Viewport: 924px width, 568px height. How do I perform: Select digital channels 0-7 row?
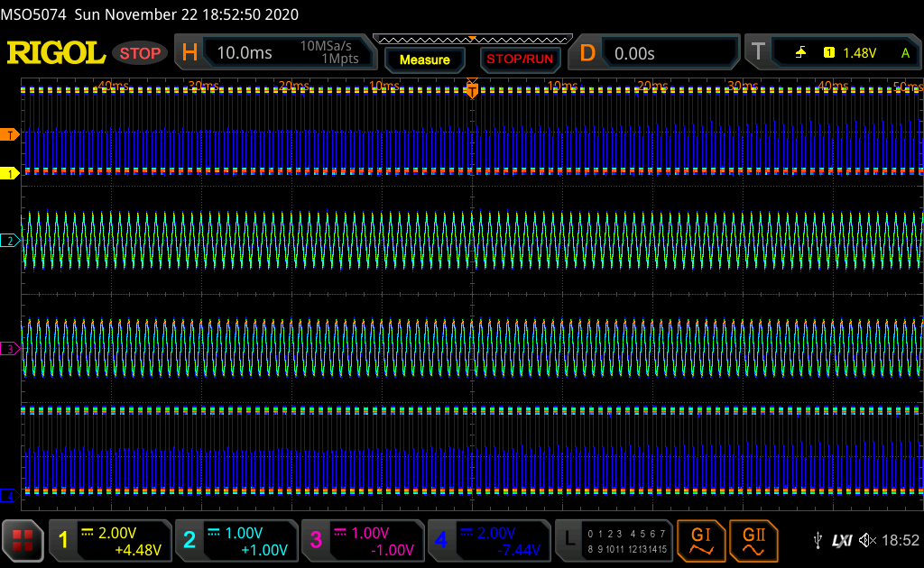[x=626, y=534]
